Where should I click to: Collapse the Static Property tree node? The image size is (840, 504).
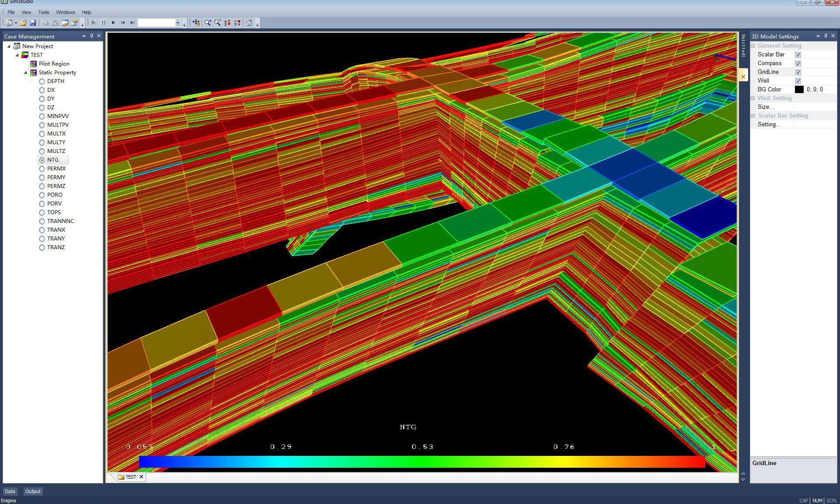pos(25,73)
